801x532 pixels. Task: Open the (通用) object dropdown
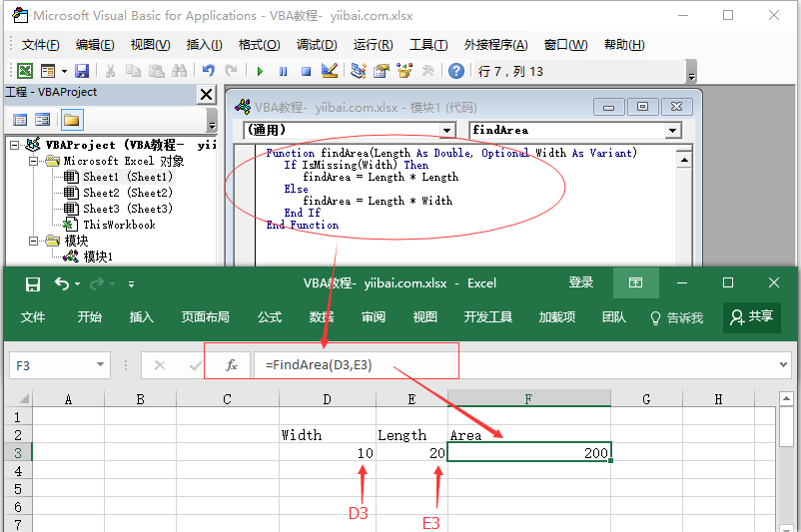[x=447, y=130]
